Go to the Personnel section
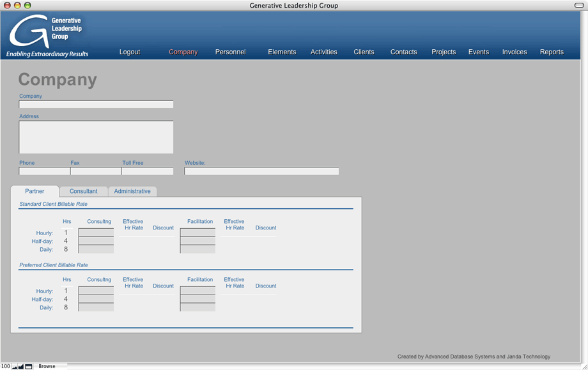The image size is (588, 370). click(x=230, y=52)
